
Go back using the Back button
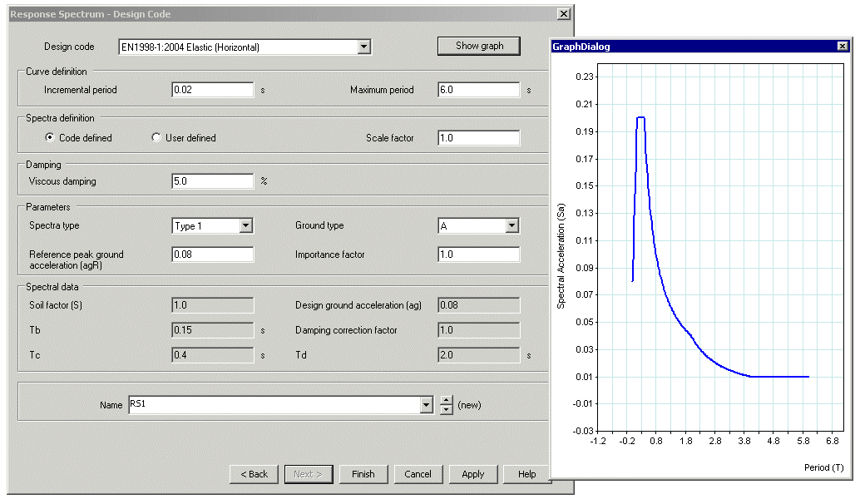coord(254,474)
